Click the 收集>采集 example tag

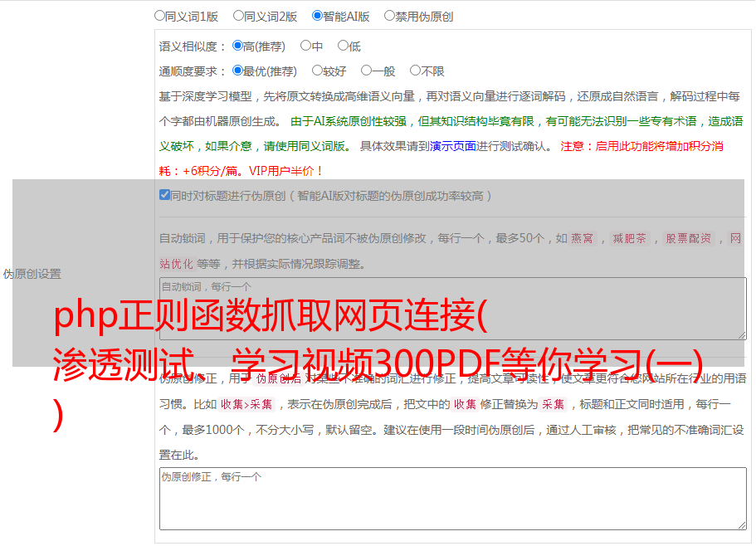point(246,404)
